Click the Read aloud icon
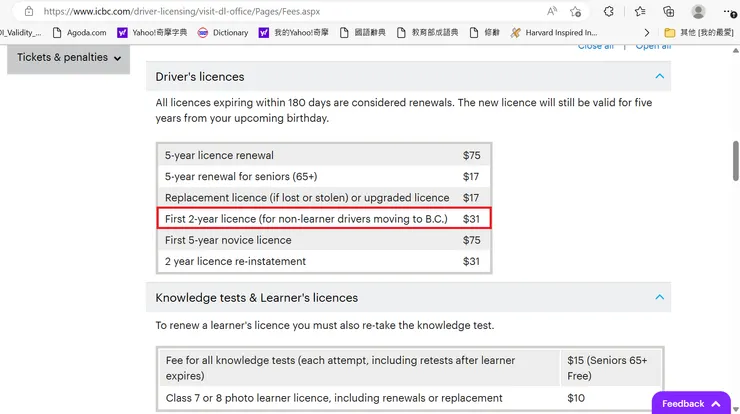 tap(552, 11)
